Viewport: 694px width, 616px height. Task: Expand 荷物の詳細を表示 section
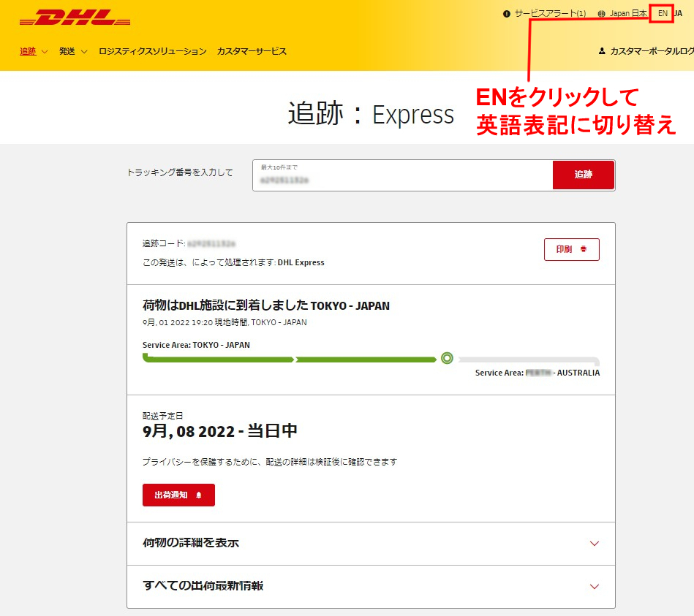[371, 543]
